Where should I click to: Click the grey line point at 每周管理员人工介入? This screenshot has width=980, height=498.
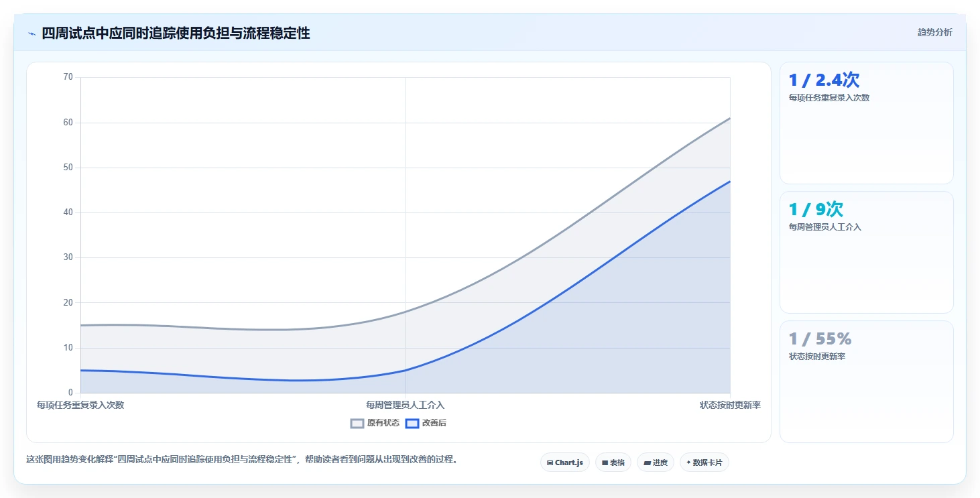[405, 312]
